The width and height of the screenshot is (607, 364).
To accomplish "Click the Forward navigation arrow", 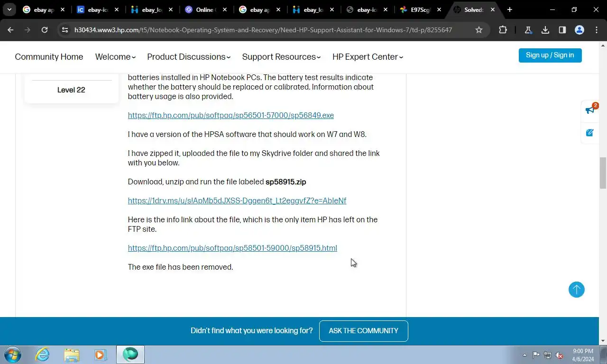I will tap(28, 30).
